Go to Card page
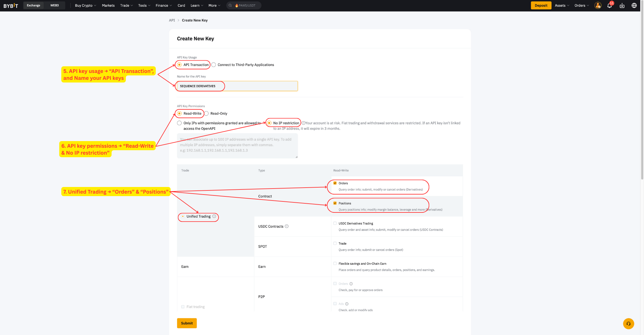 click(x=181, y=6)
